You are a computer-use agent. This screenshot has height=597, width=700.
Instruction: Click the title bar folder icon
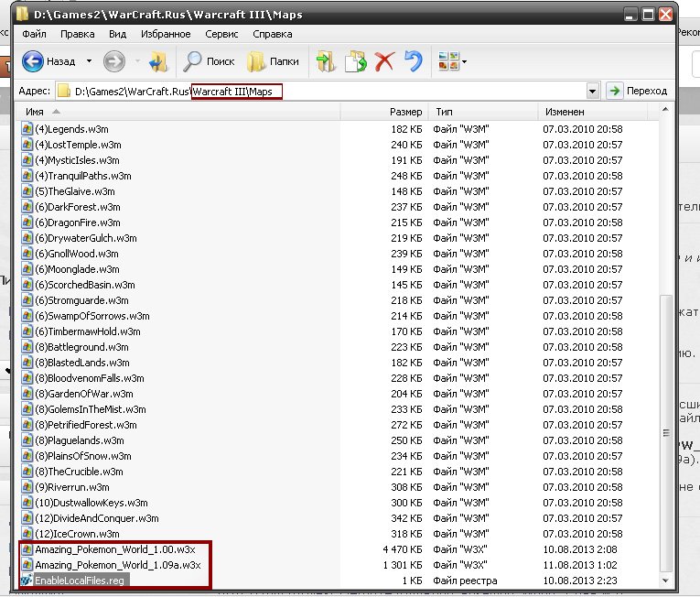[22, 14]
